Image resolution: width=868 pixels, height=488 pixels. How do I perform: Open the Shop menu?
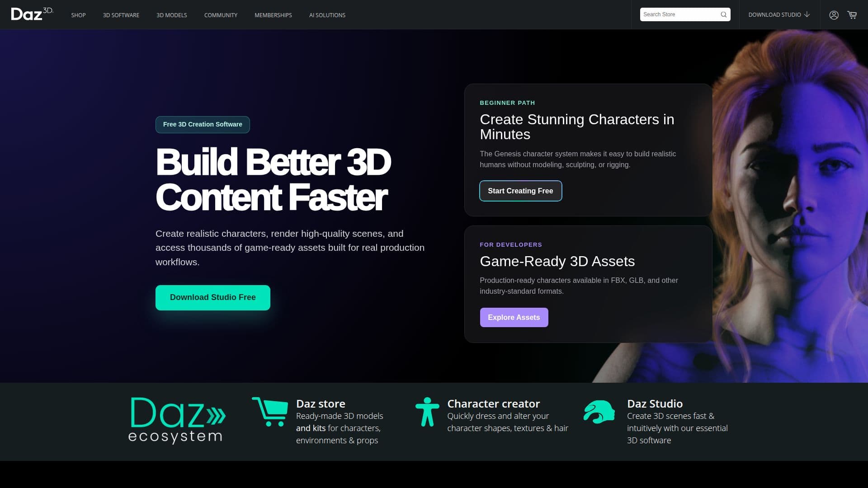[x=78, y=15]
